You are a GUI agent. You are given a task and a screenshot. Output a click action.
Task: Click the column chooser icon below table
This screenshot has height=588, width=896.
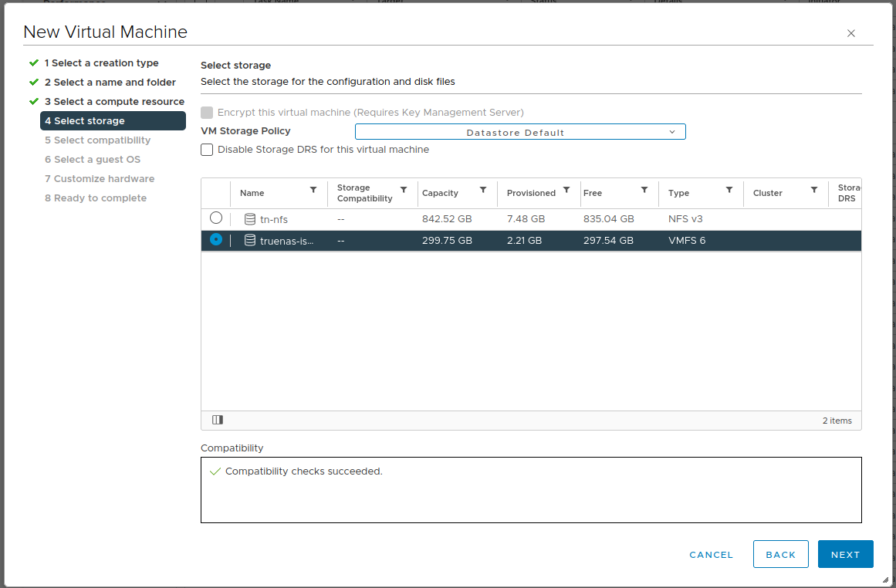[218, 421]
